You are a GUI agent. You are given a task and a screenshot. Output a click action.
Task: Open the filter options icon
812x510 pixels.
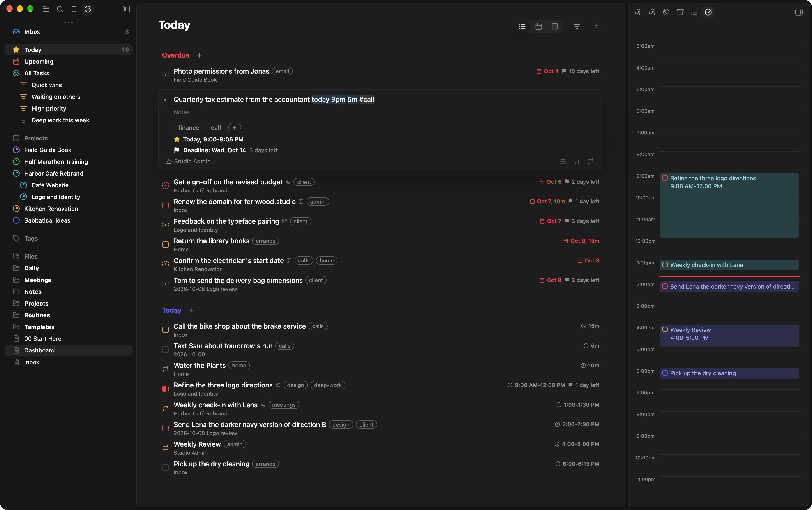pos(577,26)
